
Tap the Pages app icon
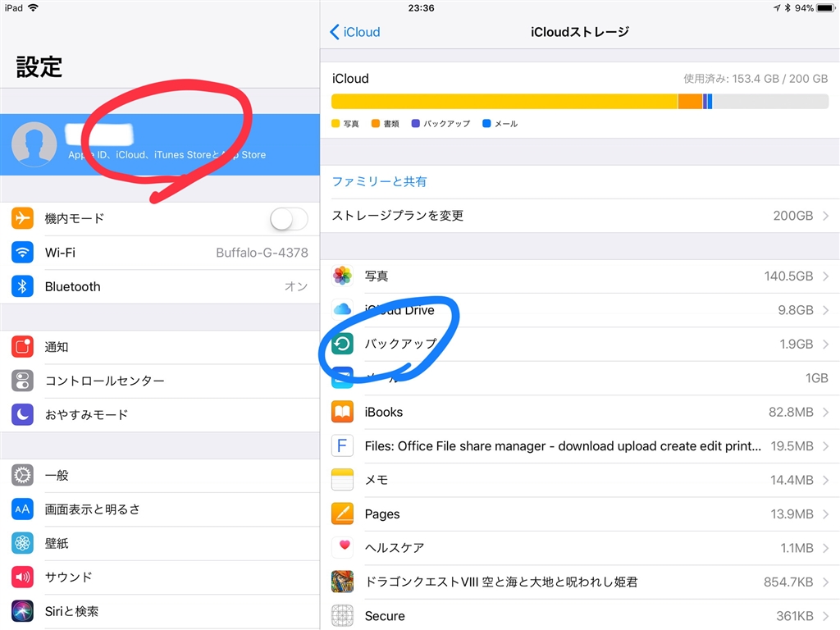(342, 514)
